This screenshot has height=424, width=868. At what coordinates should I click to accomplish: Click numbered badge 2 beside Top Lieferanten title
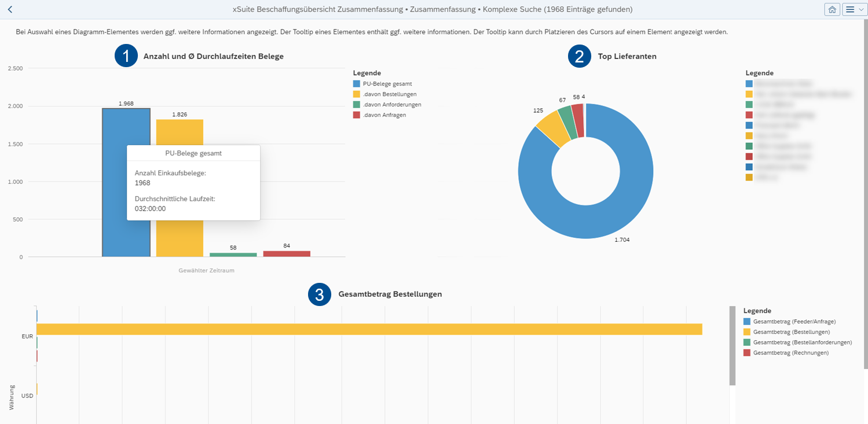[x=579, y=56]
